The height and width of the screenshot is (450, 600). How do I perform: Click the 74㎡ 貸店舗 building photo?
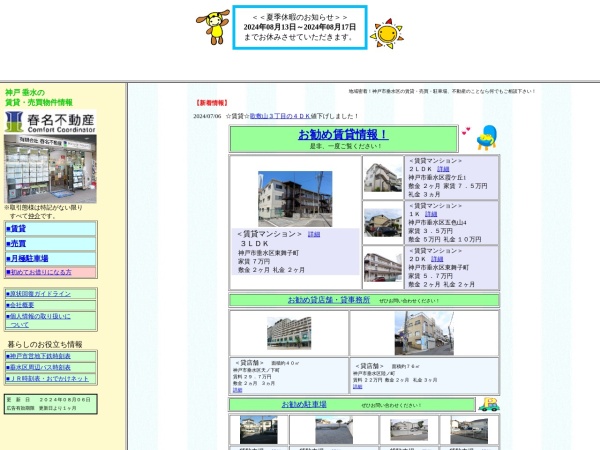424,333
